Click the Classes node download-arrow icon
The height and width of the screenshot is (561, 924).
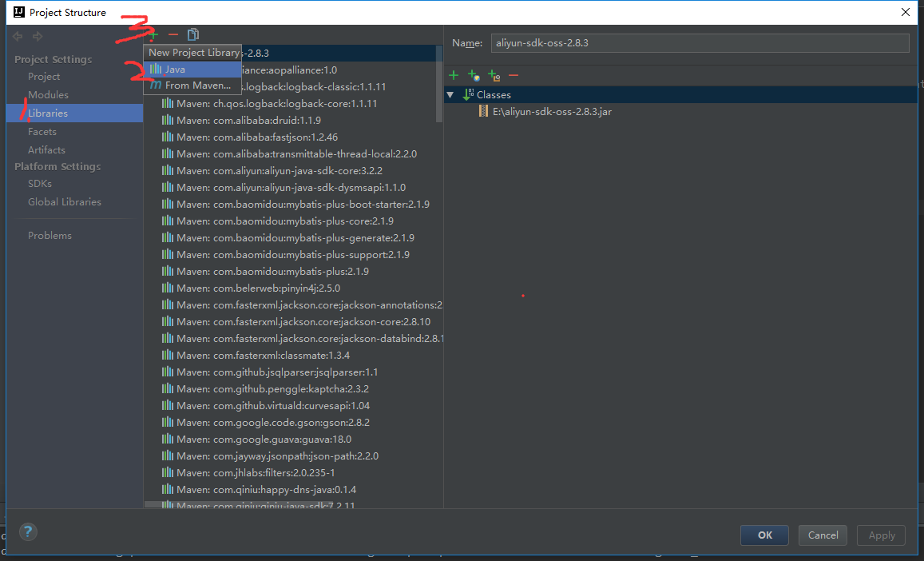point(468,94)
